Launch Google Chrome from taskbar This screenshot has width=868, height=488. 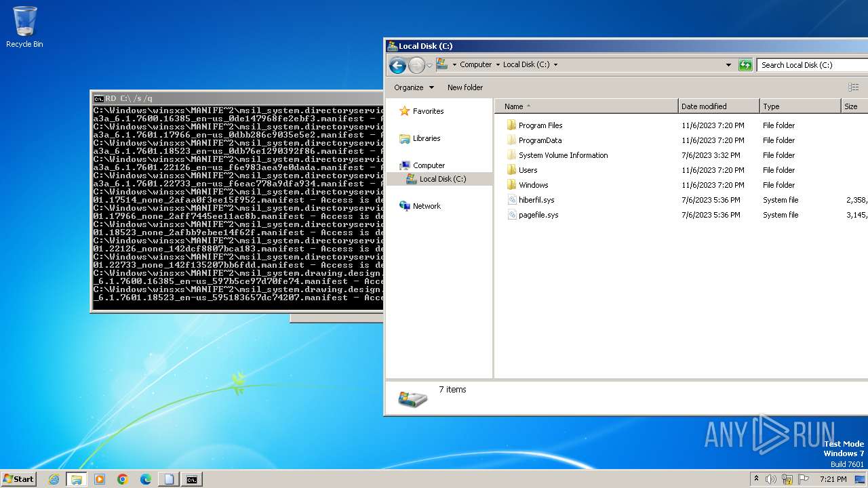(123, 479)
